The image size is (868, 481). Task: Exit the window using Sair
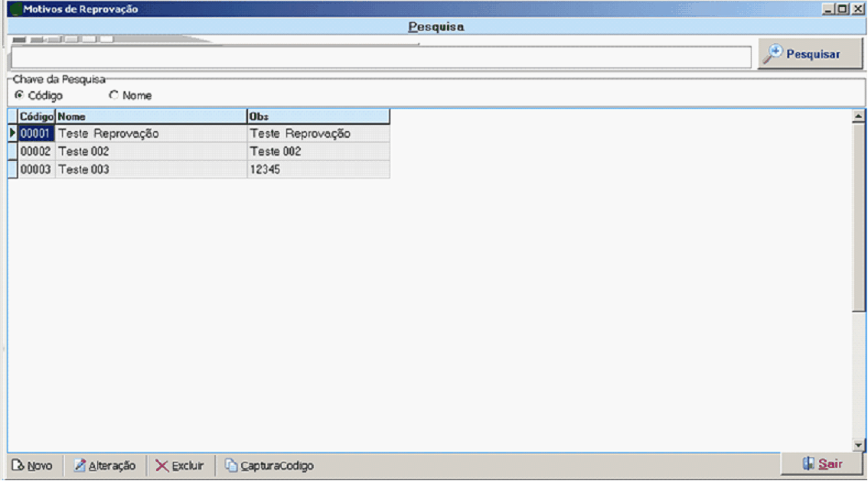coord(821,464)
